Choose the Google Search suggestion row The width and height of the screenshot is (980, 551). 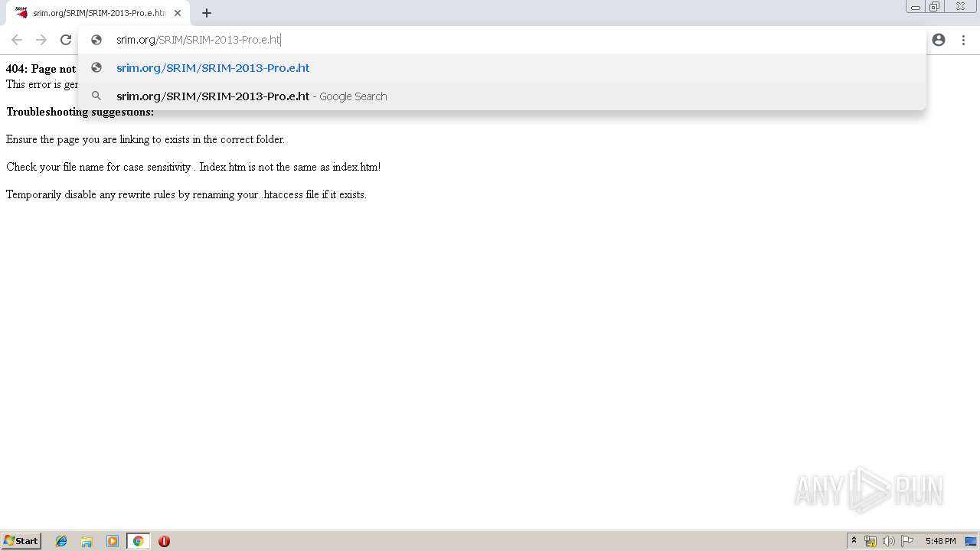pos(501,96)
